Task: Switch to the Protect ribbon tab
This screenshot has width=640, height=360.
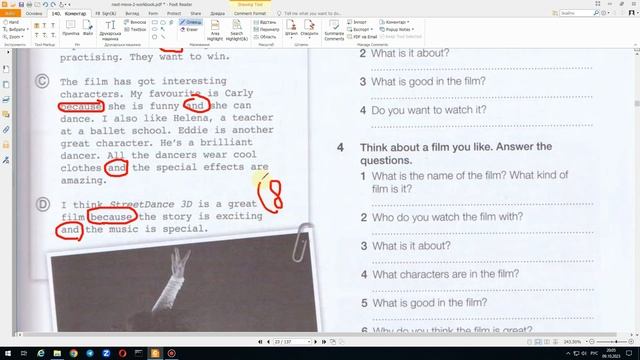Action: tap(174, 13)
